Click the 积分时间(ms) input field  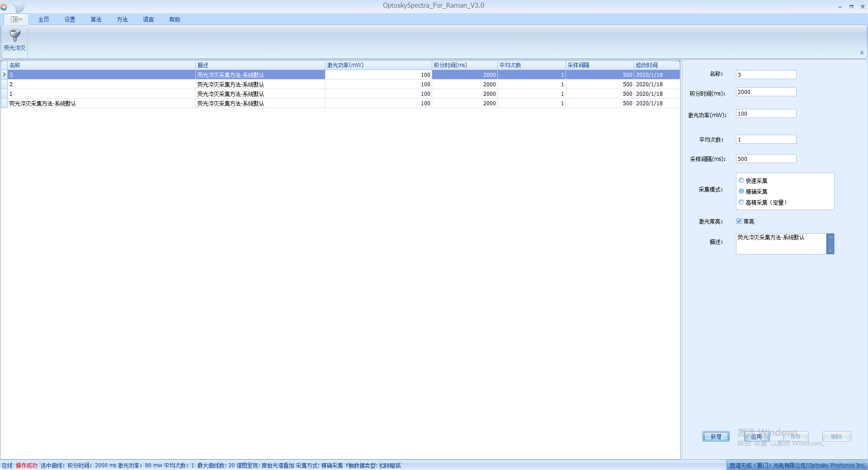[x=766, y=92]
